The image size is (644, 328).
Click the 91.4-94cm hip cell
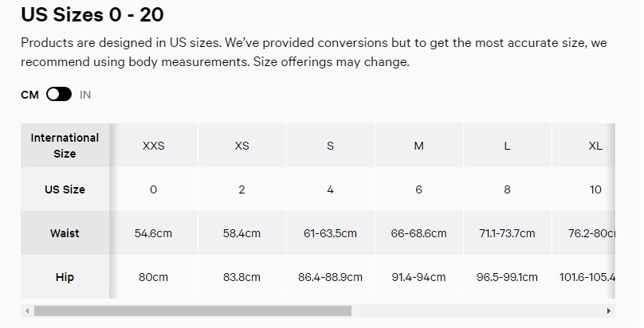point(418,277)
